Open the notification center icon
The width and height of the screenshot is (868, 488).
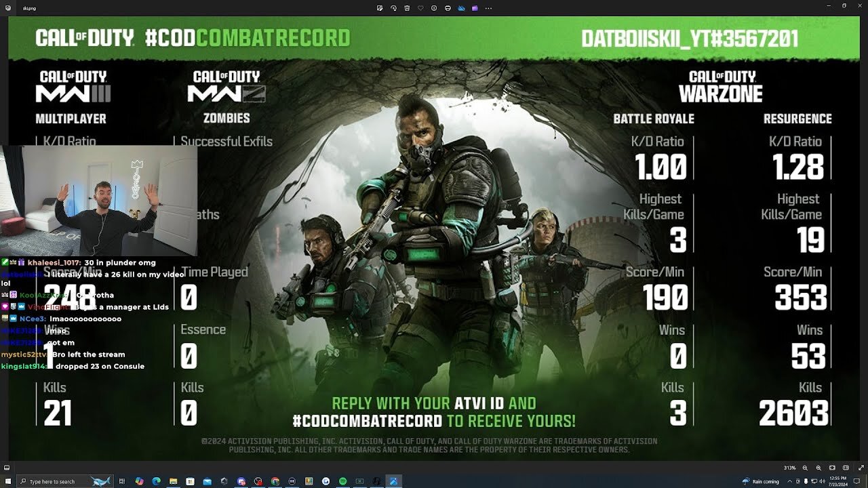click(x=857, y=481)
